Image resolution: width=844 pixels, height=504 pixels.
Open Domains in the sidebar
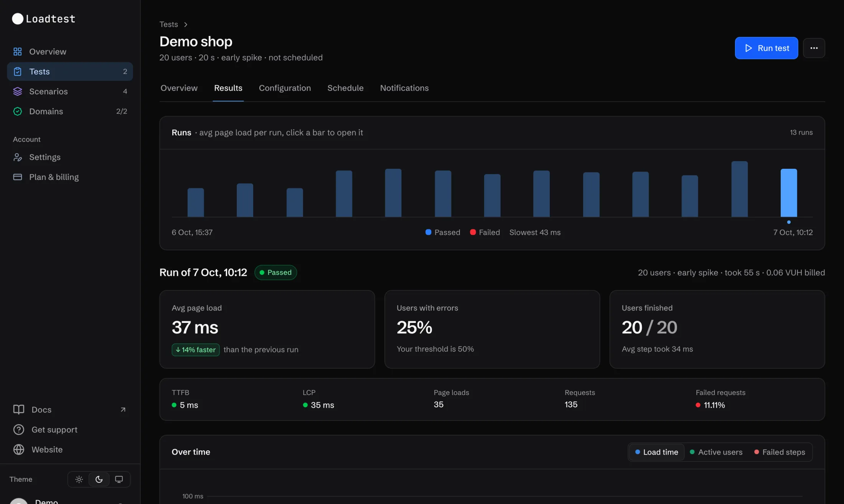(x=70, y=111)
